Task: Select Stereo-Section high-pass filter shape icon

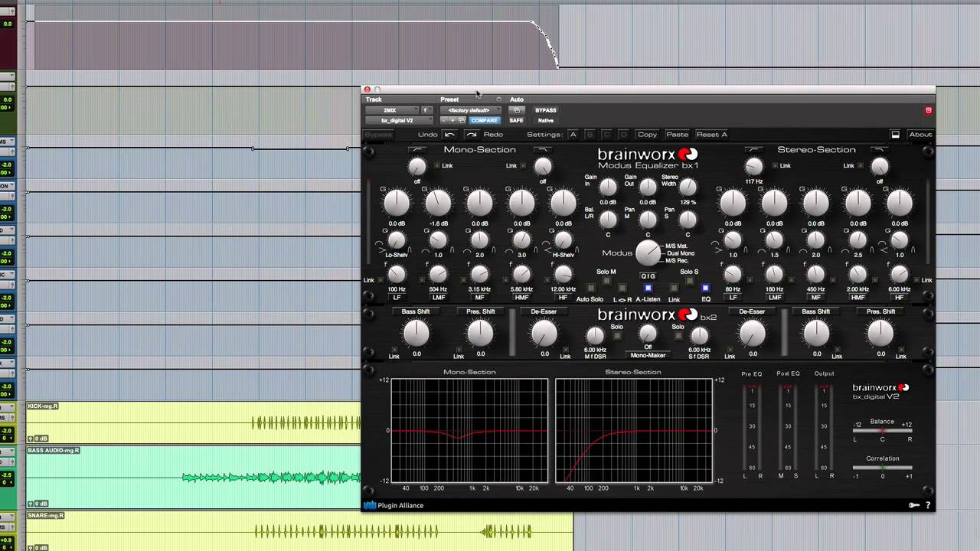Action: pyautogui.click(x=754, y=150)
